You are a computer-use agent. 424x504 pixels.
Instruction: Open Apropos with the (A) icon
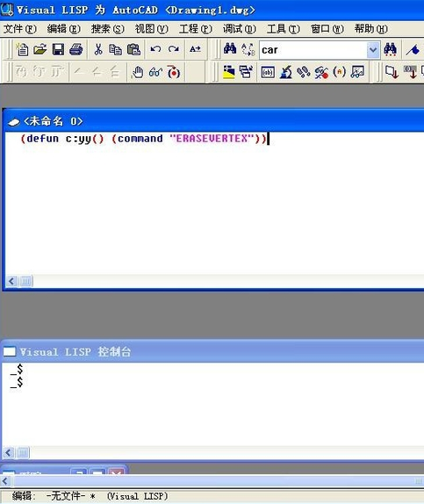pyautogui.click(x=340, y=72)
